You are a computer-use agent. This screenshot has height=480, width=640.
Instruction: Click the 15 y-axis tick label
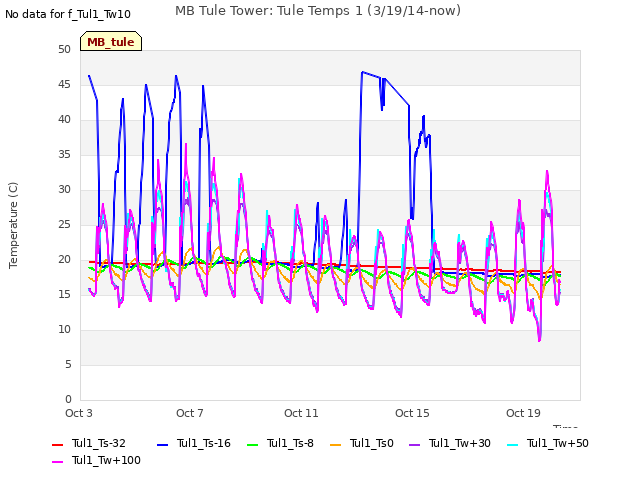[64, 295]
